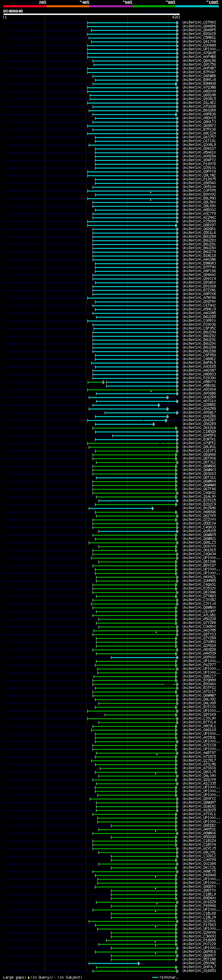222x980 pixels.
Task: Select the AV408040 query name
Action: [13, 11]
